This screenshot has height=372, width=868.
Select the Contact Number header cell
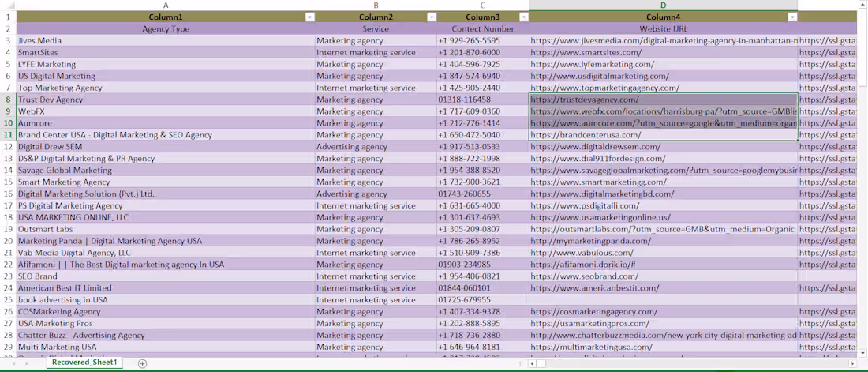(x=483, y=29)
